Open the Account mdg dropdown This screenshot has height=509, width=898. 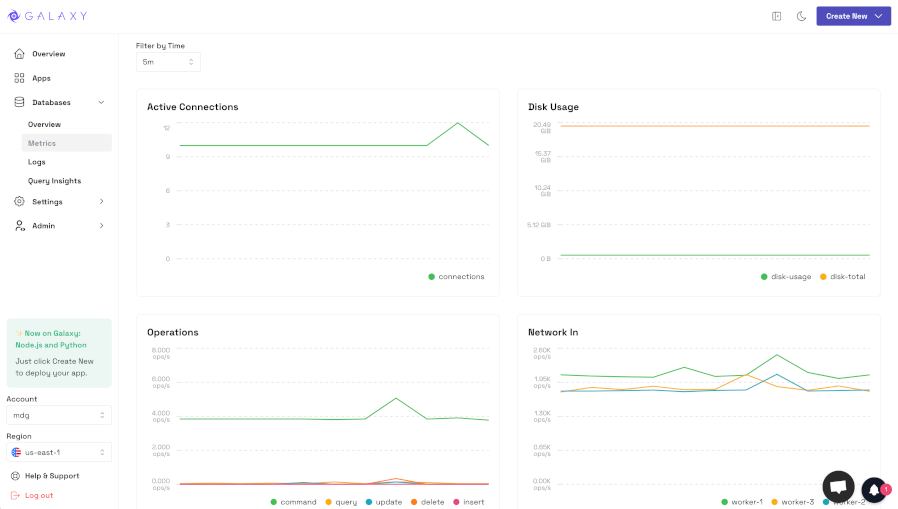pyautogui.click(x=59, y=415)
